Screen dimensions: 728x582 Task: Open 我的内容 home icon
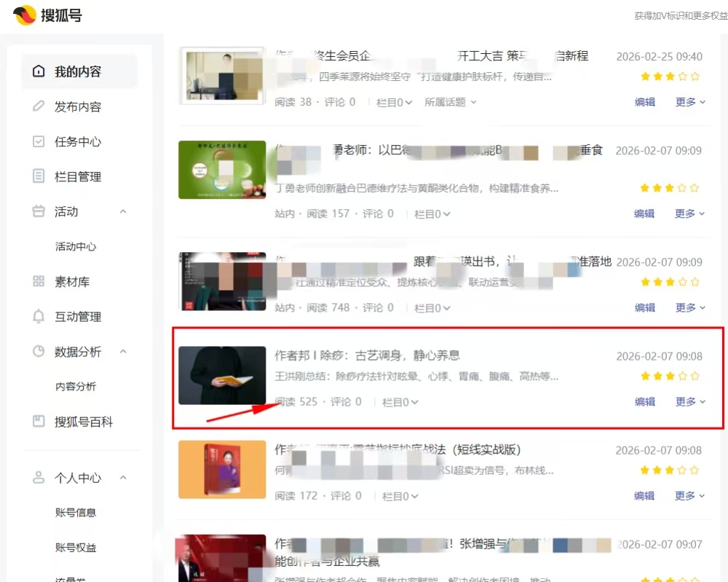[x=39, y=71]
